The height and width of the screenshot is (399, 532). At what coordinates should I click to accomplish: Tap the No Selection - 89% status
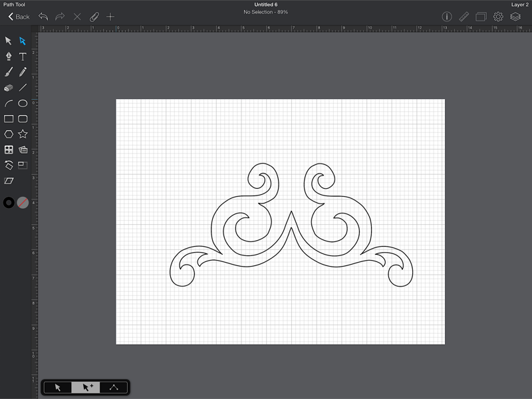coord(265,12)
